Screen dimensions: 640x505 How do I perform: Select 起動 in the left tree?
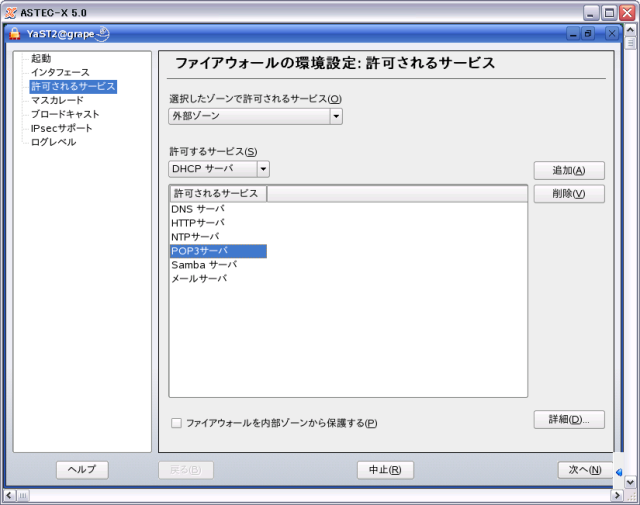coord(40,59)
